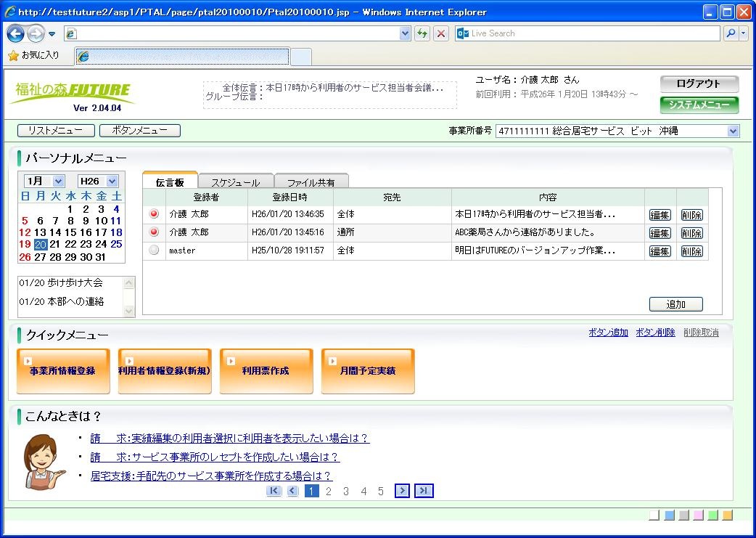
Task: Select the blue theme color swatch
Action: pos(669,515)
